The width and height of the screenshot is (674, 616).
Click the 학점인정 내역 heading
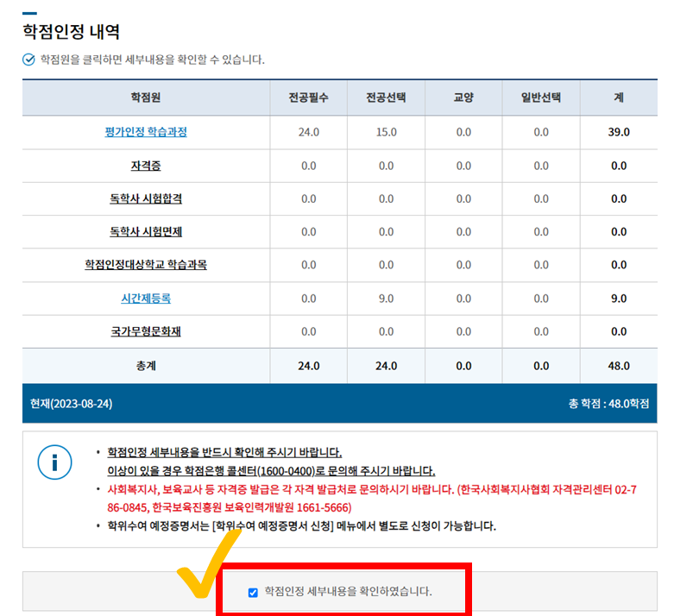tap(72, 32)
